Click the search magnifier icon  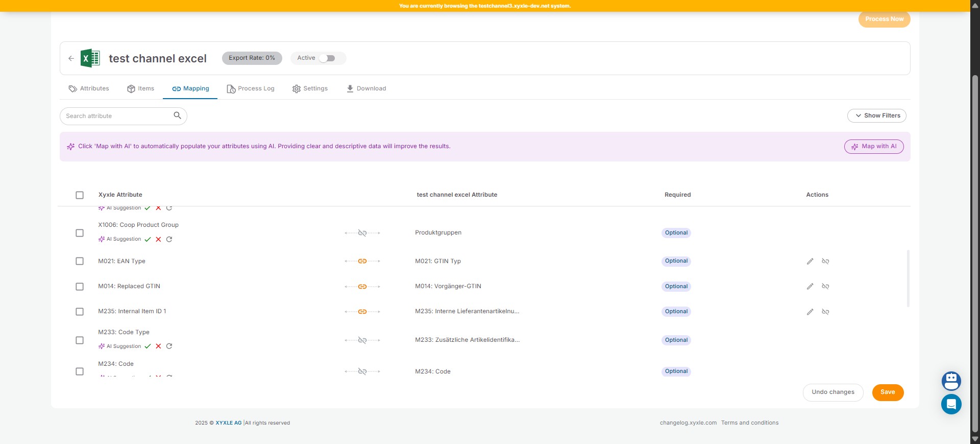pos(177,115)
